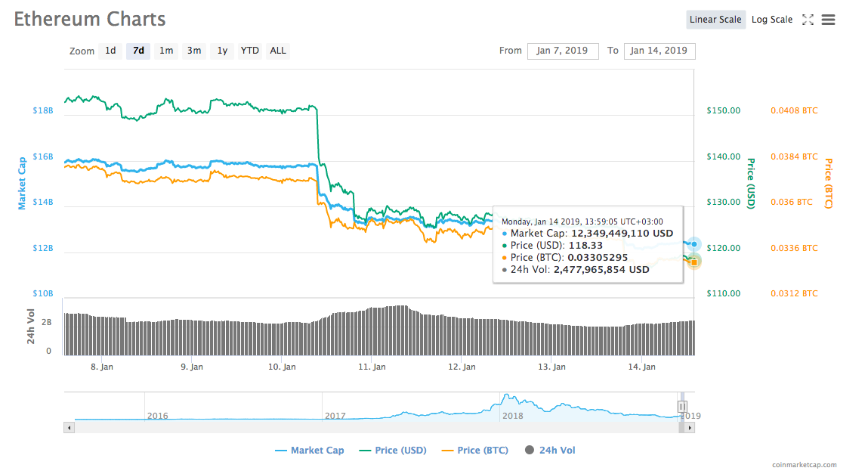The width and height of the screenshot is (868, 474).
Task: Click the 12. Jan axis label
Action: (462, 367)
